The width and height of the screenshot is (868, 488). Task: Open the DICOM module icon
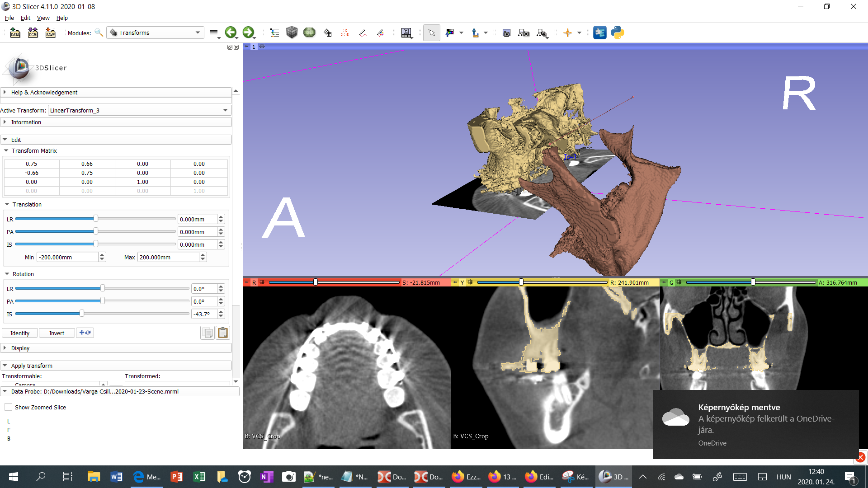(33, 33)
